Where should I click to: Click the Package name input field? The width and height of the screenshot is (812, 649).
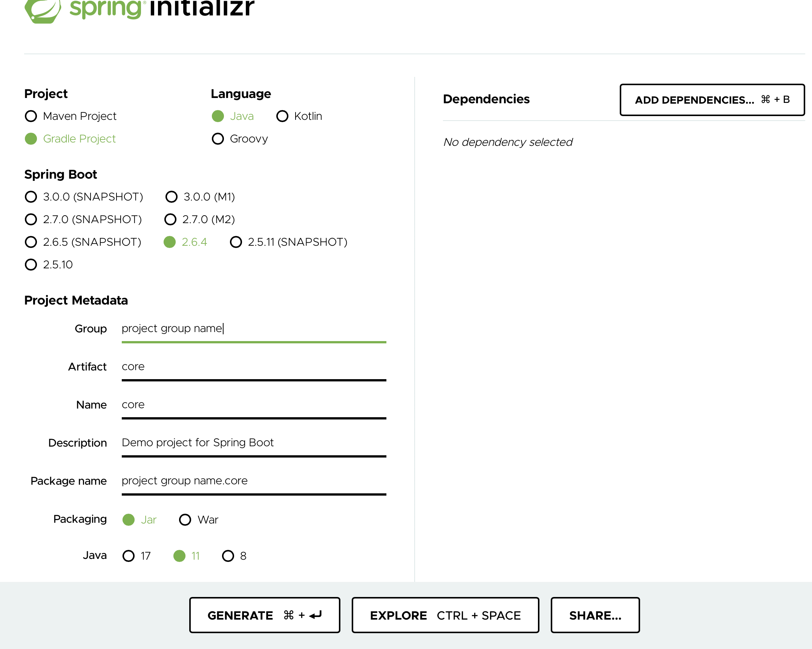point(253,481)
